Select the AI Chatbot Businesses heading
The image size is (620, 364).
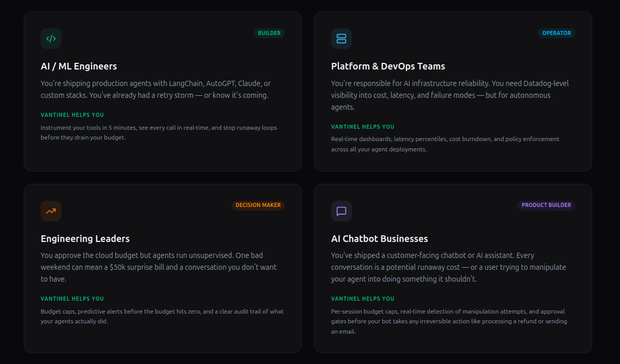[x=380, y=239]
